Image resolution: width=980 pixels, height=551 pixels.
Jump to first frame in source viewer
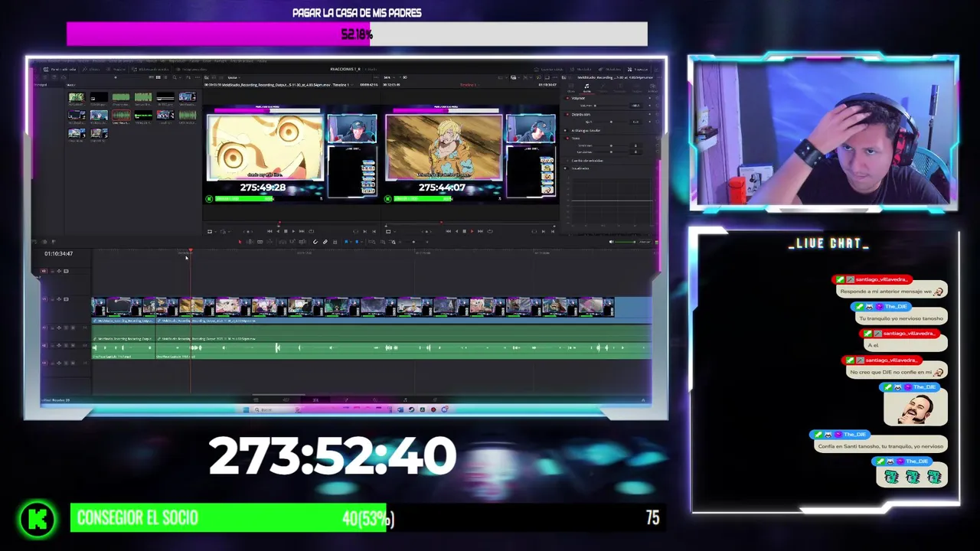click(269, 231)
